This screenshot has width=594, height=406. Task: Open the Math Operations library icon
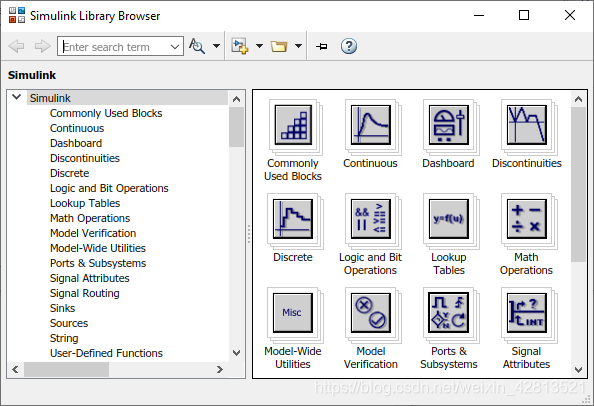click(x=527, y=219)
